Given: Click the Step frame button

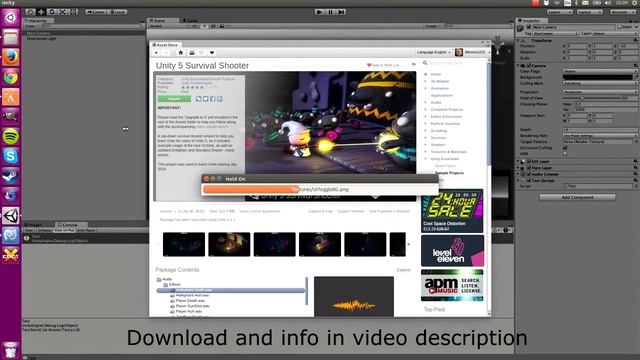Looking at the screenshot, I should [341, 12].
